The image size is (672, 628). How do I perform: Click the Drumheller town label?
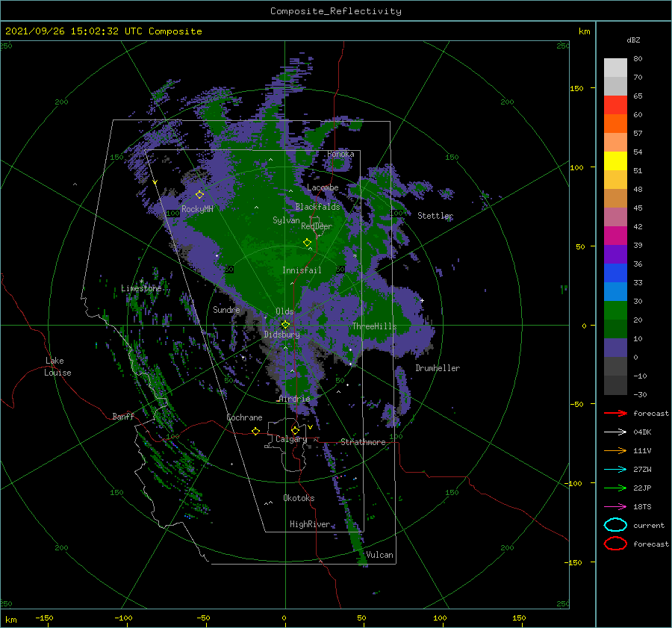pyautogui.click(x=438, y=368)
